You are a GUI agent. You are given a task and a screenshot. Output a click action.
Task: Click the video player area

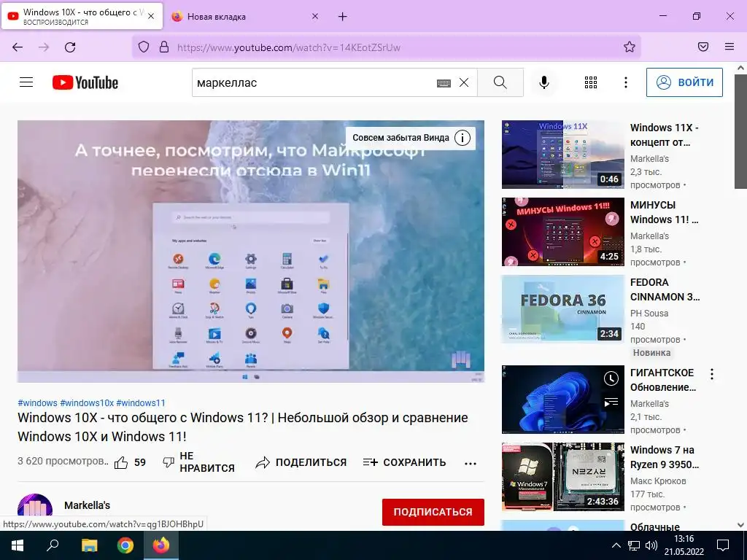coord(251,251)
